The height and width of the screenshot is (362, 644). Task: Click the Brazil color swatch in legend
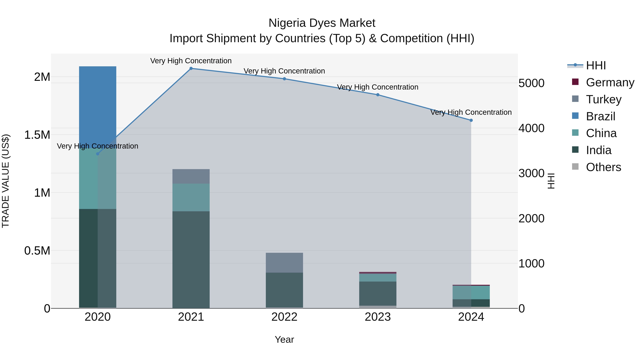pos(575,116)
